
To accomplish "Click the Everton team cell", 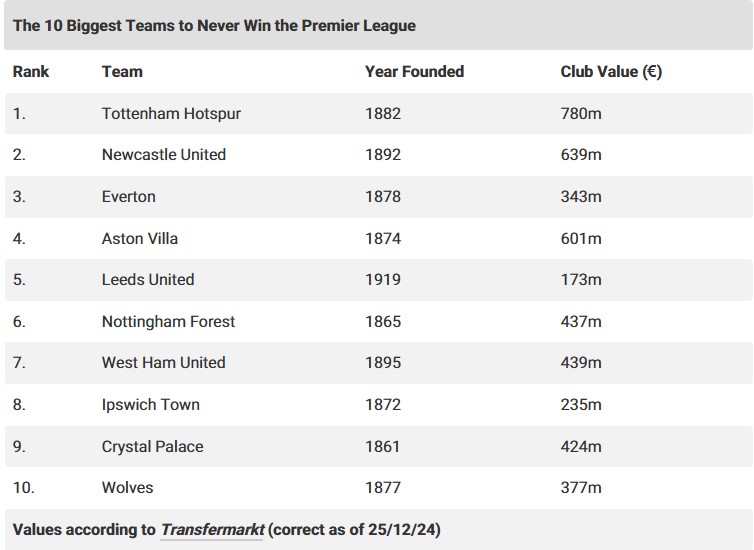I will point(129,197).
